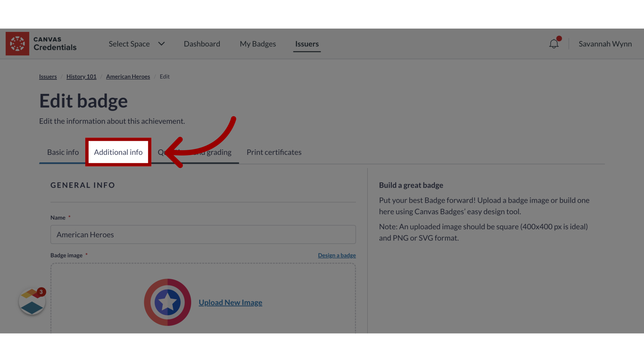Click the Captain America shield badge image
This screenshot has height=362, width=644.
168,302
